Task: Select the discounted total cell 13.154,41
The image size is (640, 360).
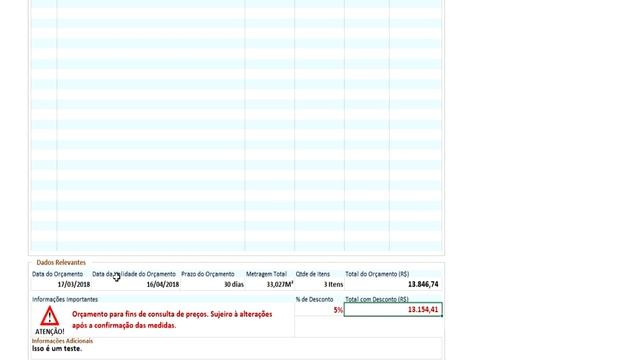Action: pyautogui.click(x=393, y=310)
